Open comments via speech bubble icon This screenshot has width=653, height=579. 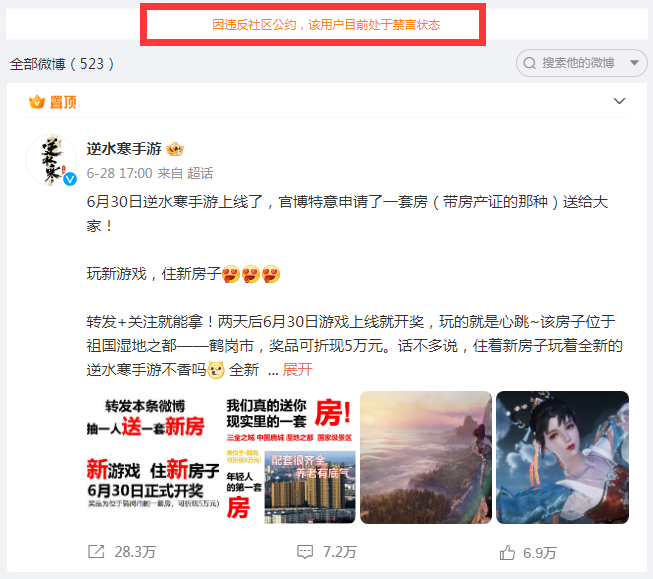coord(305,552)
